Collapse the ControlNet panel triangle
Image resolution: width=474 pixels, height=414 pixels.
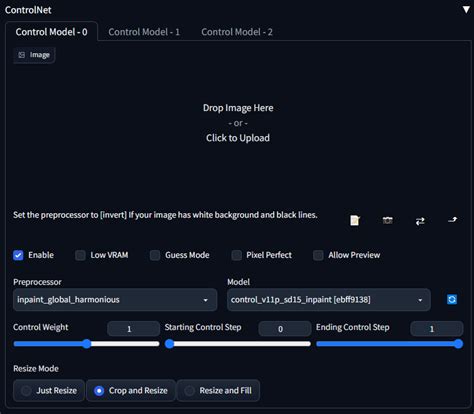466,9
